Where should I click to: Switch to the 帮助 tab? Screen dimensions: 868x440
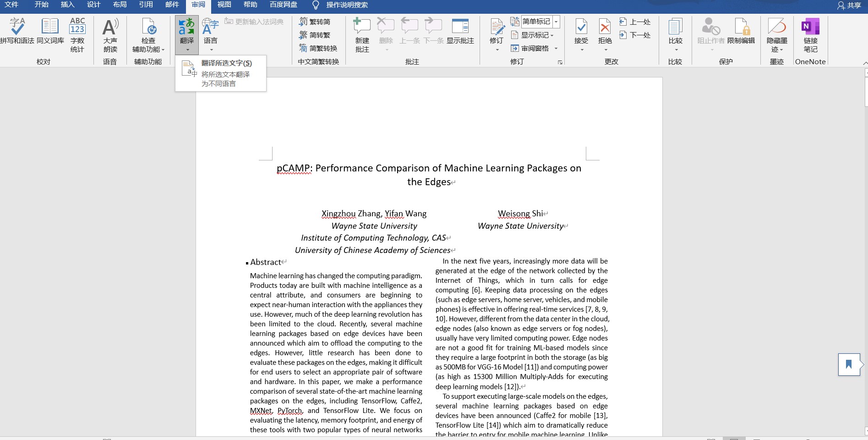pyautogui.click(x=251, y=5)
